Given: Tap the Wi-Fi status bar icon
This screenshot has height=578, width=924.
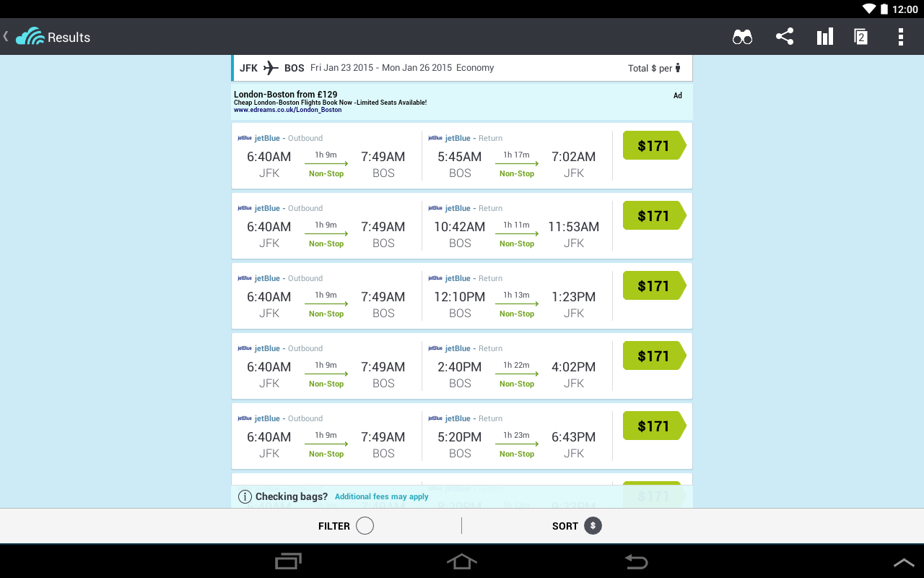Looking at the screenshot, I should 868,9.
